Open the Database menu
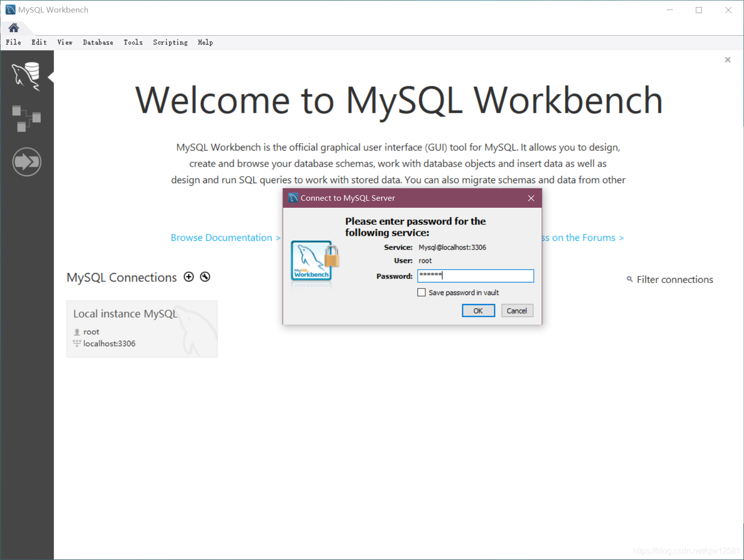The width and height of the screenshot is (744, 560). pyautogui.click(x=98, y=42)
